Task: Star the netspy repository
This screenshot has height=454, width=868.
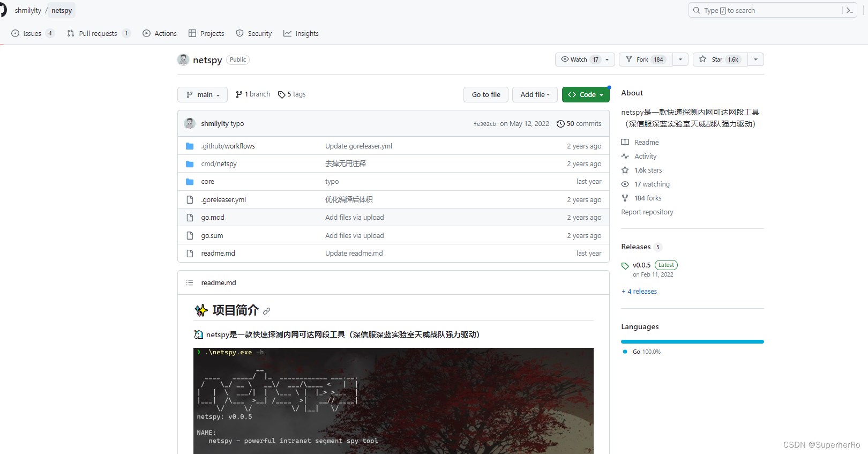Action: (x=720, y=59)
